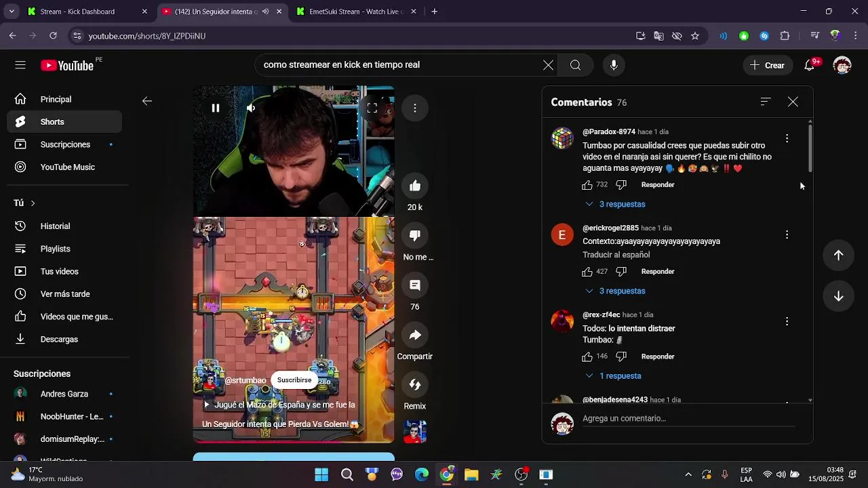The width and height of the screenshot is (868, 488).
Task: Create a Remix of this Short
Action: tap(415, 384)
